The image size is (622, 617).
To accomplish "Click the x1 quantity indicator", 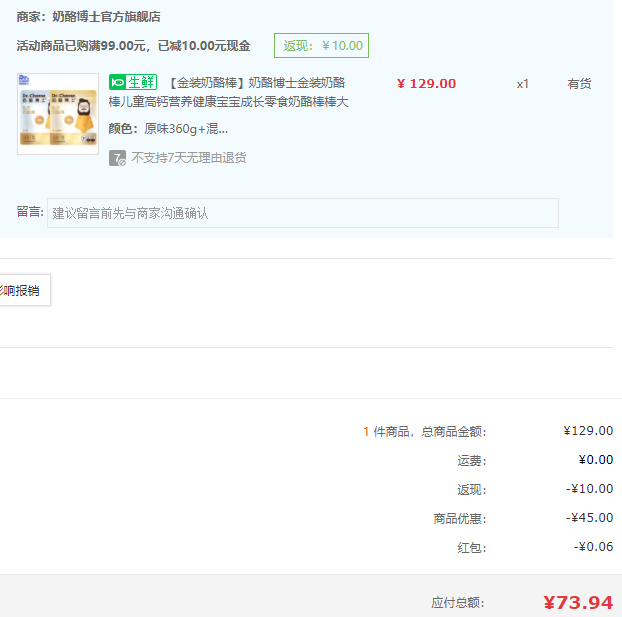I will 522,84.
